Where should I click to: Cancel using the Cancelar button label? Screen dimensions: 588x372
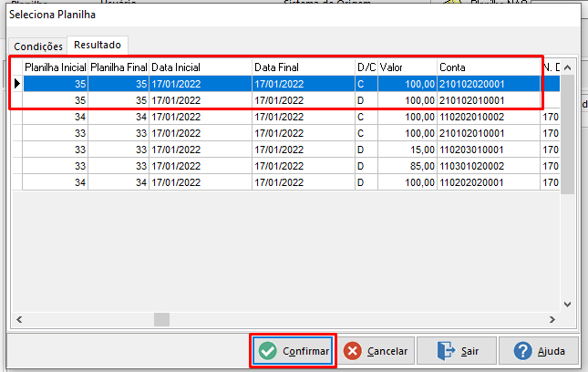(x=387, y=351)
